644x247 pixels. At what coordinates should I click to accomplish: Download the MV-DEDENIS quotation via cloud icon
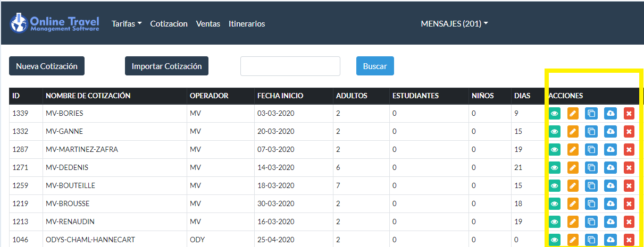tap(610, 167)
